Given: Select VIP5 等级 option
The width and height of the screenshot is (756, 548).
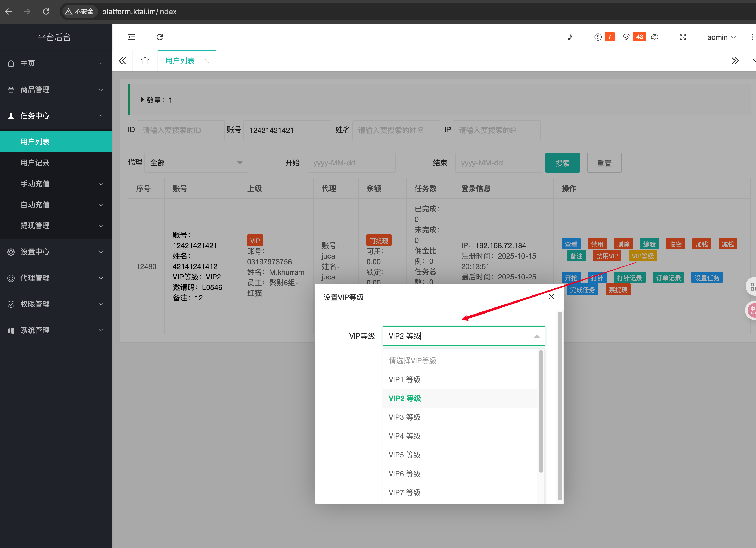Looking at the screenshot, I should tap(404, 455).
